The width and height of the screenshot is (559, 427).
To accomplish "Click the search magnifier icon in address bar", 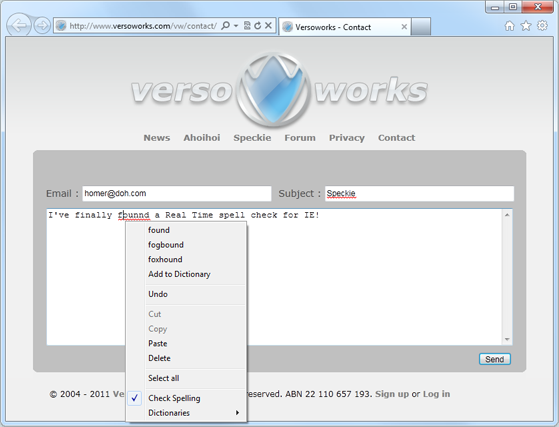I will 226,26.
